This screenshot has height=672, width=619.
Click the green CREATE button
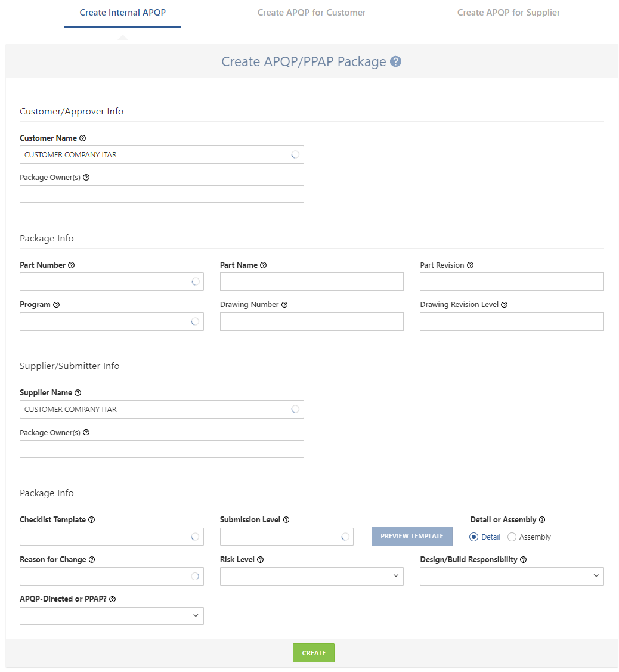[x=313, y=653]
